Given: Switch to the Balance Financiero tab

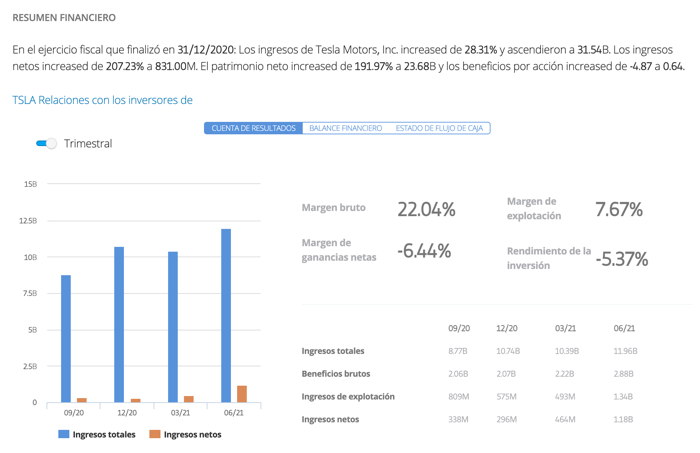Looking at the screenshot, I should pyautogui.click(x=346, y=128).
